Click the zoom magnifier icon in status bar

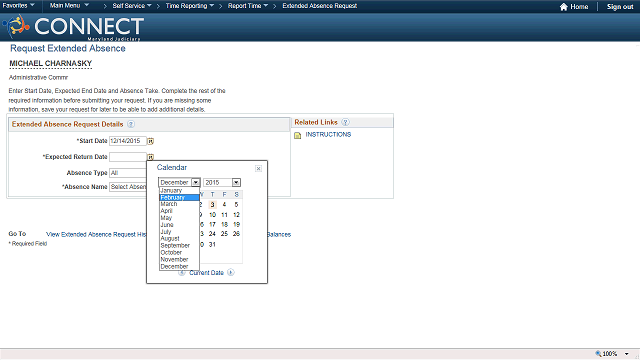(598, 353)
